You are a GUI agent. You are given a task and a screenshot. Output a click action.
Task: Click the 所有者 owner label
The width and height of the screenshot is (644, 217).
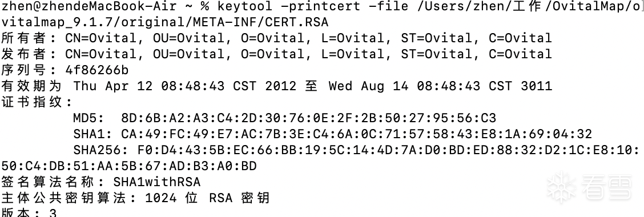pyautogui.click(x=23, y=38)
